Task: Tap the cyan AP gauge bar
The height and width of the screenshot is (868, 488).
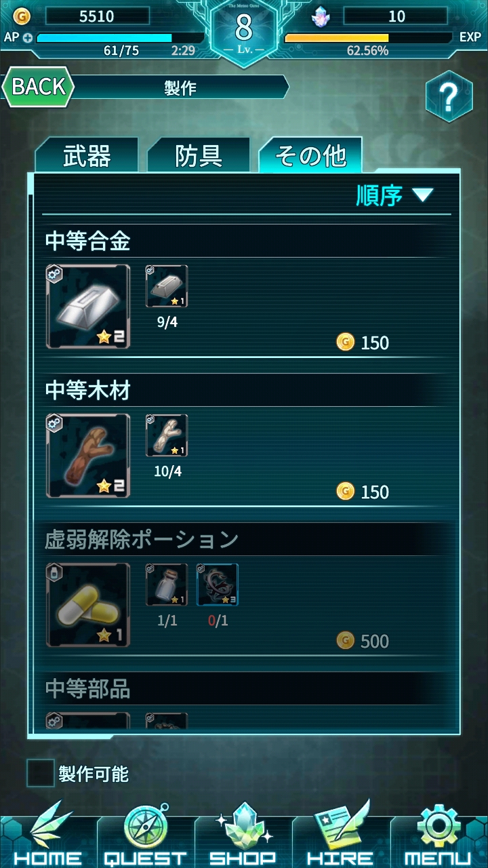Action: click(x=120, y=38)
